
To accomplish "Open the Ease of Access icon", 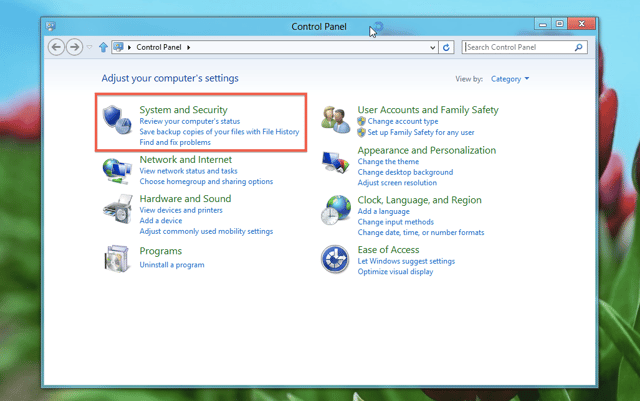I will [335, 259].
